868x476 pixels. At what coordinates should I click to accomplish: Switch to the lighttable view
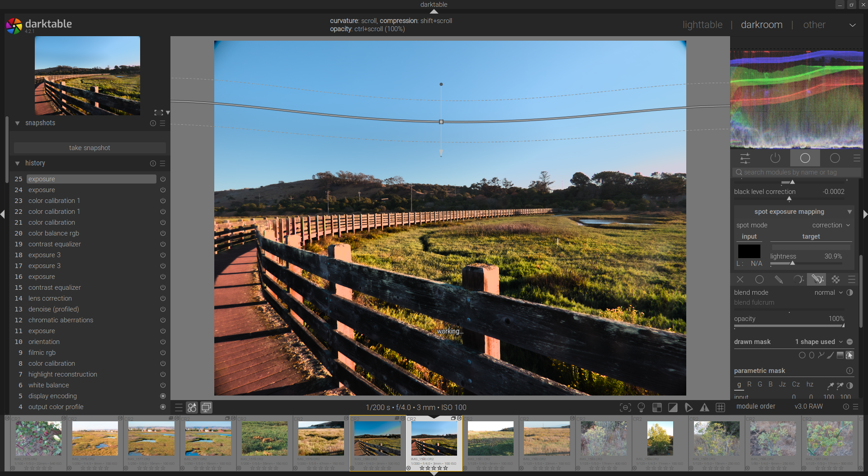tap(702, 25)
